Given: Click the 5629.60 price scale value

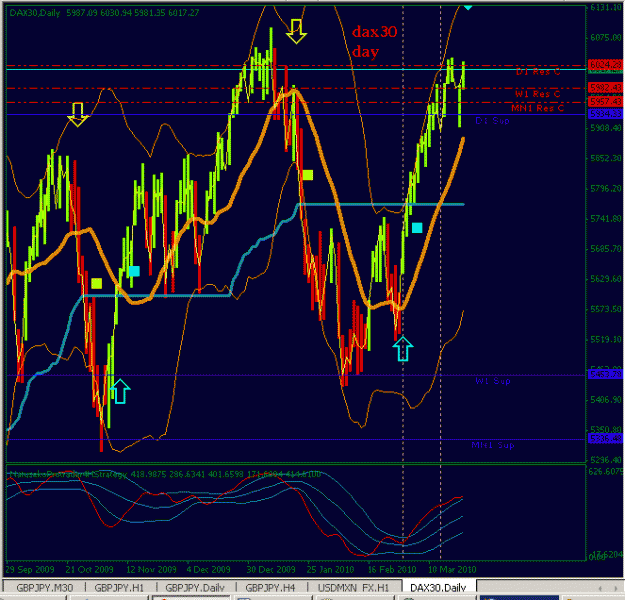Looking at the screenshot, I should pyautogui.click(x=606, y=279).
